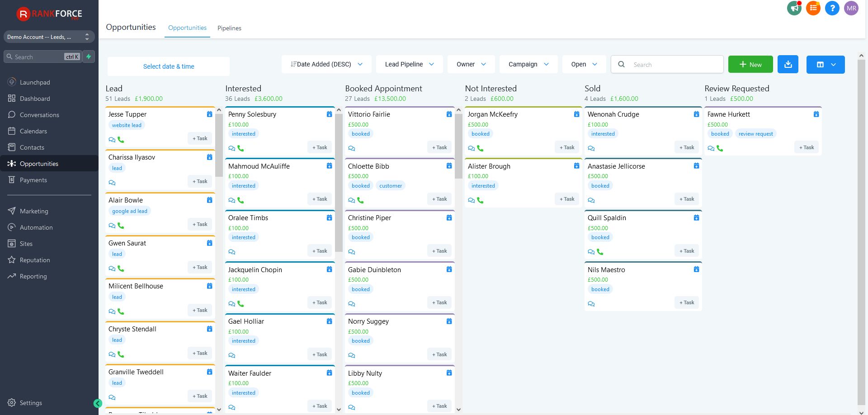
Task: Click the megaphone announcements icon
Action: pos(794,8)
